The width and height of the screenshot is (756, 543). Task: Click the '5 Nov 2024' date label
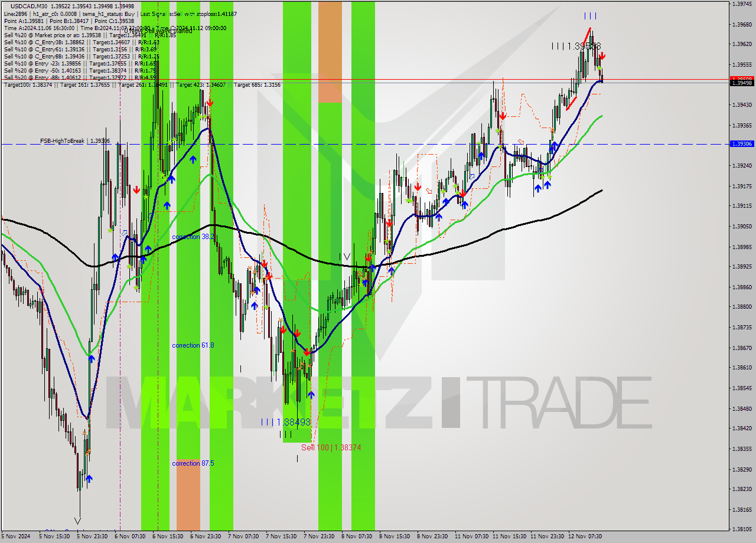coord(16,537)
